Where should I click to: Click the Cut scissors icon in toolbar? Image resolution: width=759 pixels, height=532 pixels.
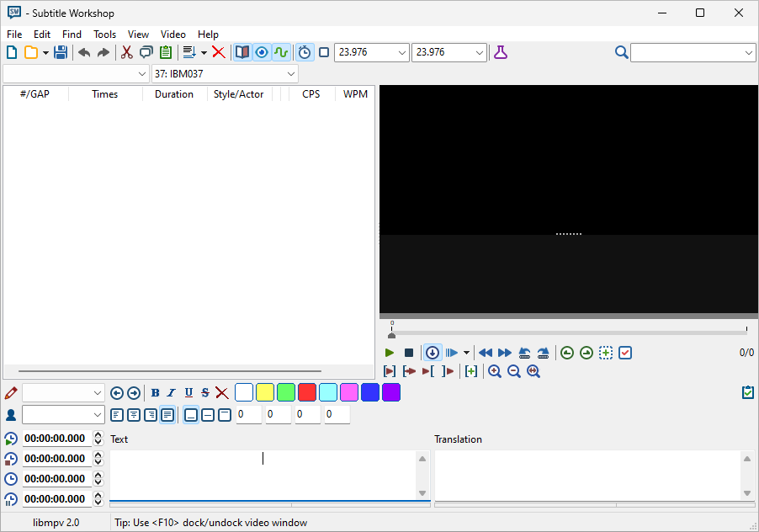pos(126,52)
